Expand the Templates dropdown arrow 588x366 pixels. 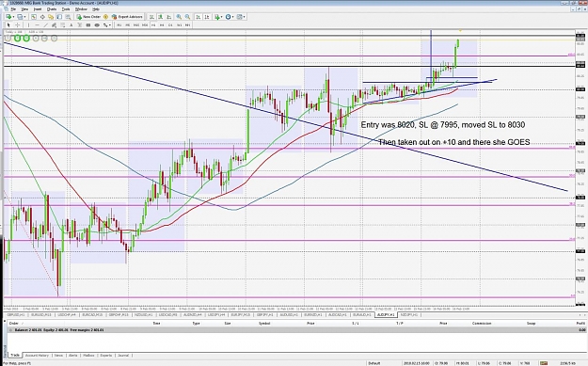tap(245, 17)
